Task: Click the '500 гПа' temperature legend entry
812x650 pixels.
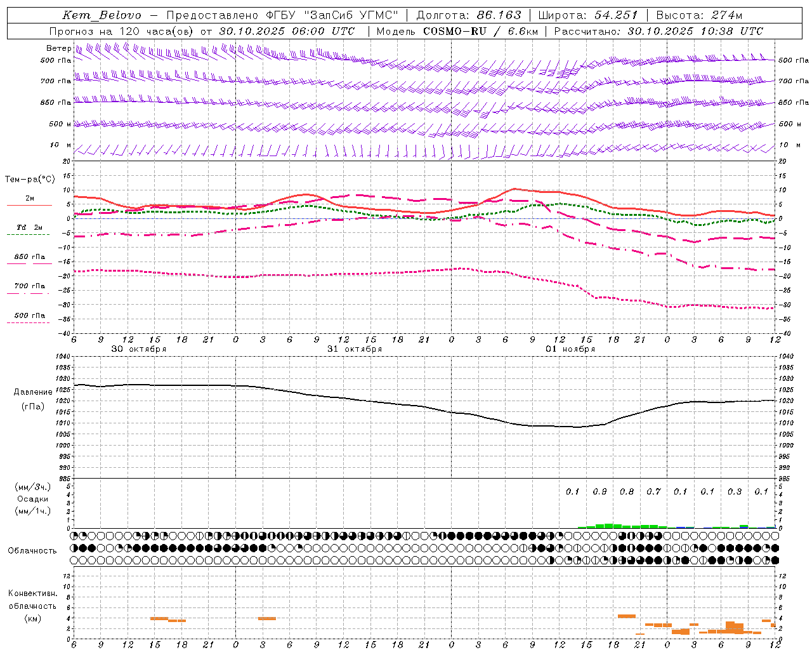Action: tap(29, 315)
